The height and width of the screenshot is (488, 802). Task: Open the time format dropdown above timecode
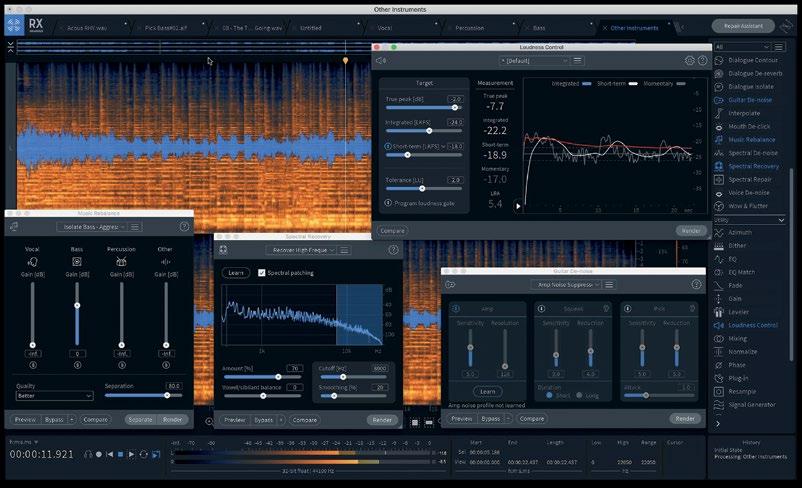click(x=24, y=442)
